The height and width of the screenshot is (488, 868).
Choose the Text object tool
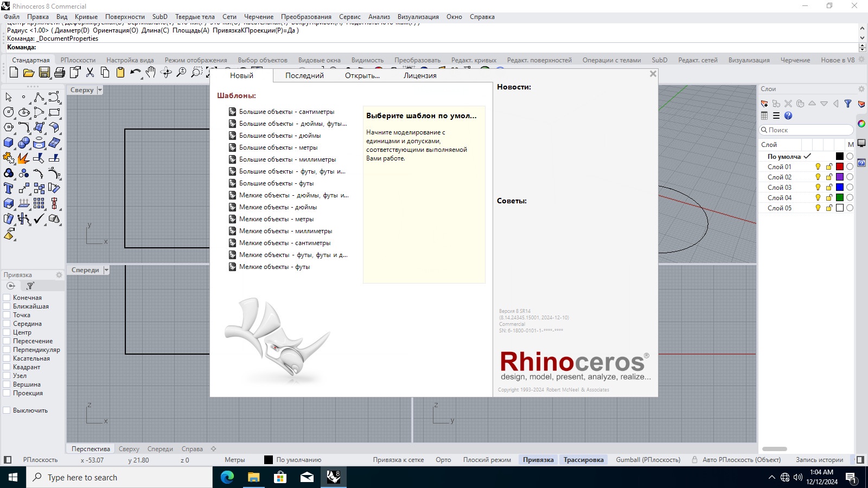point(9,189)
